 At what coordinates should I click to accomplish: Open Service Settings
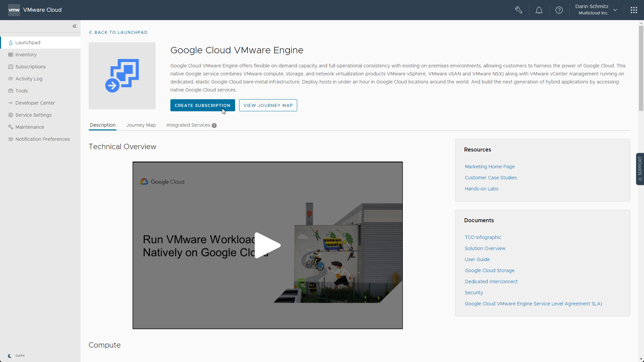(40, 115)
